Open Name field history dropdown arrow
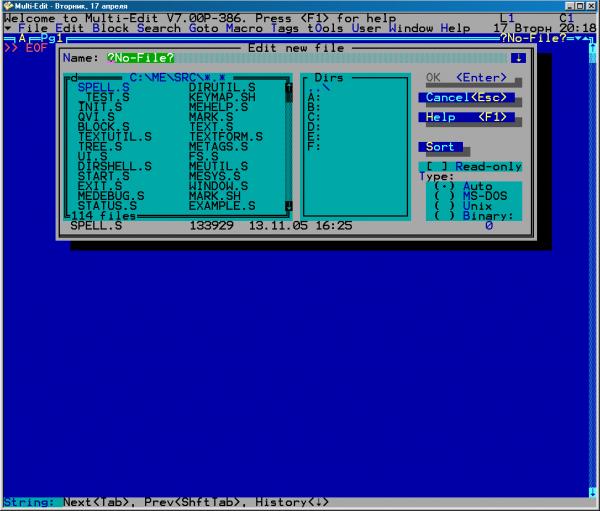This screenshot has width=600, height=511. [518, 58]
